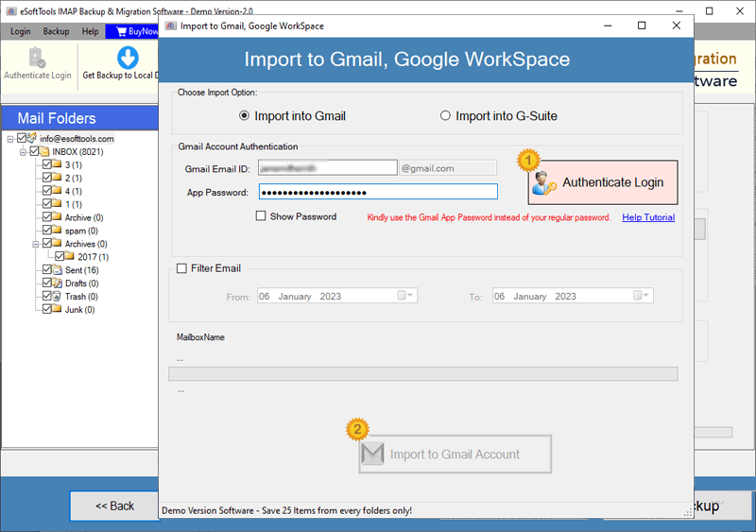Select the 1 (1) folder row
This screenshot has width=756, height=532.
74,204
